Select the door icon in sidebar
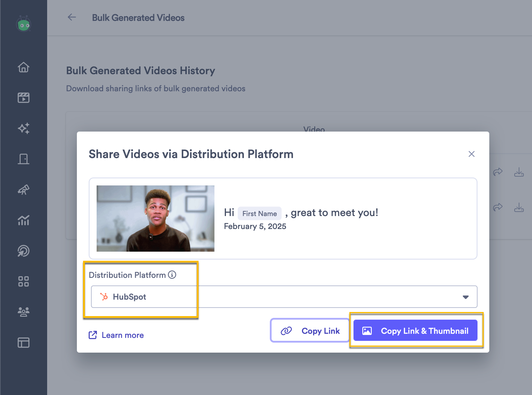This screenshot has height=395, width=532. pos(24,159)
